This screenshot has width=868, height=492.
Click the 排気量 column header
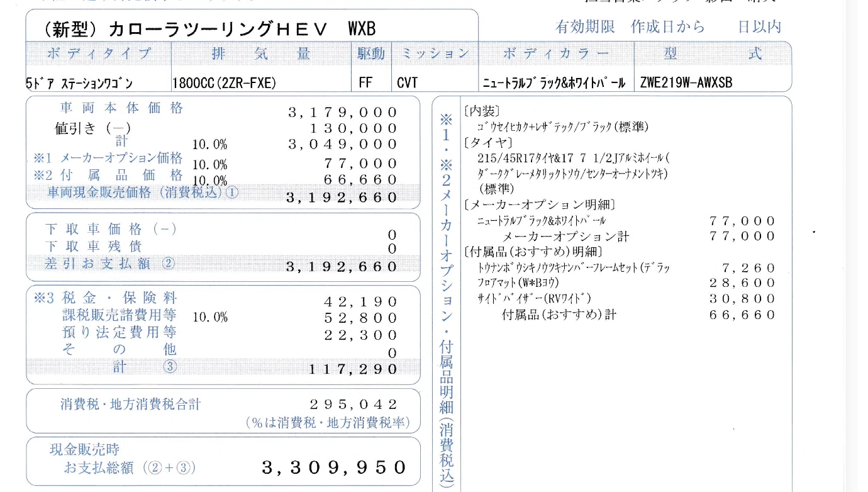click(x=261, y=54)
